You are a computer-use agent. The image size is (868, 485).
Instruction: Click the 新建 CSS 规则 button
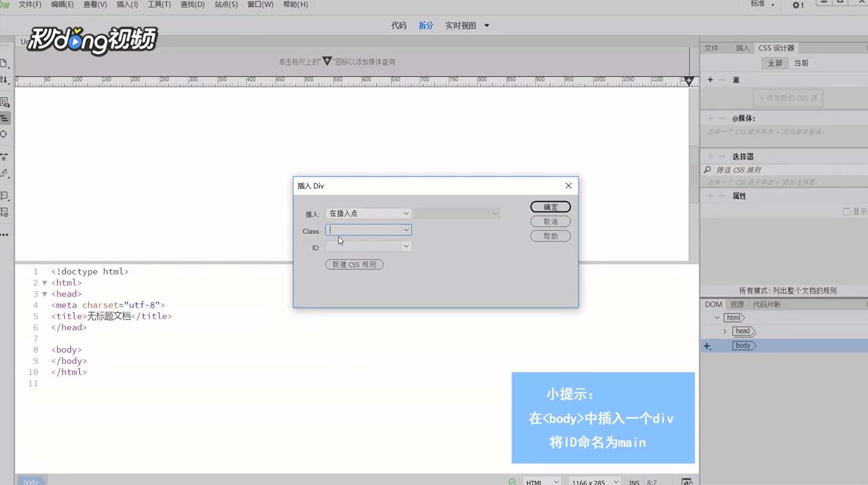354,264
